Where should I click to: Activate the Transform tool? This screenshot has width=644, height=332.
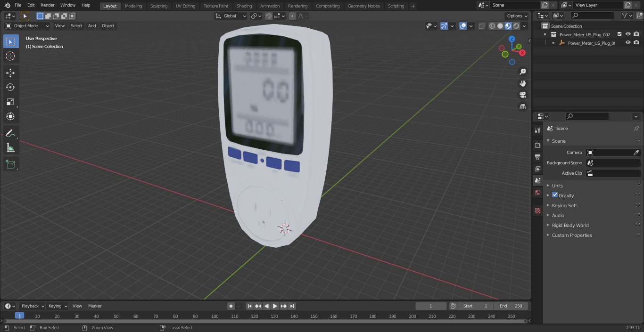(10, 116)
